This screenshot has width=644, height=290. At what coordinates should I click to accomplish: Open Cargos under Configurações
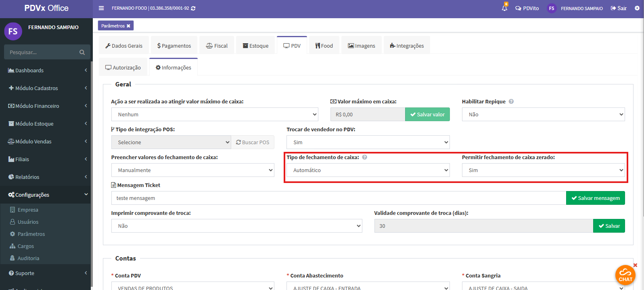[25, 246]
